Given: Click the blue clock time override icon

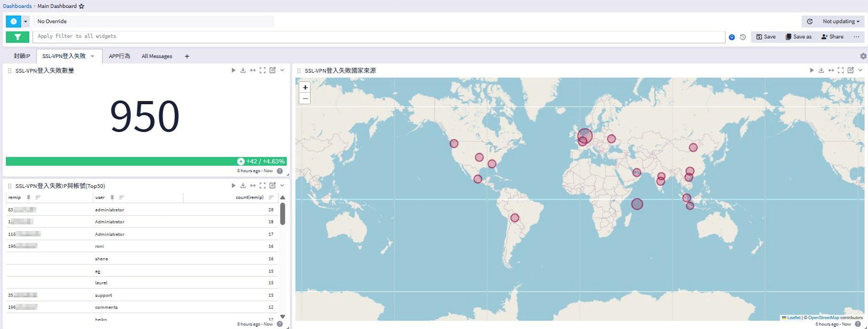Looking at the screenshot, I should (x=13, y=21).
